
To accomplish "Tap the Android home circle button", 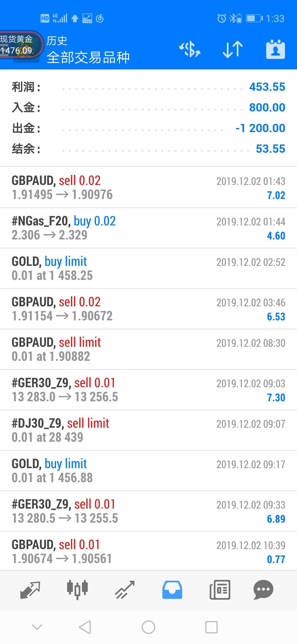I will coord(148,627).
